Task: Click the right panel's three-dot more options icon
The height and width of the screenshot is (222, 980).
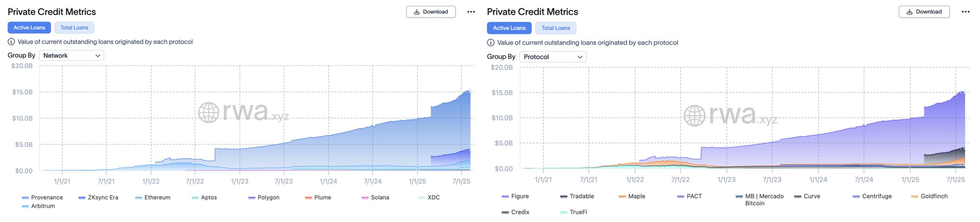Action: click(966, 12)
